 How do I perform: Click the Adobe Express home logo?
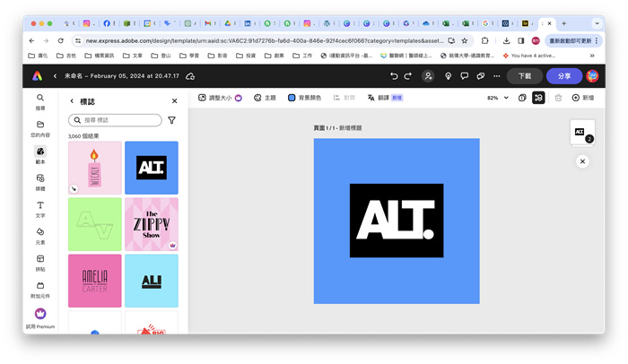pos(37,76)
